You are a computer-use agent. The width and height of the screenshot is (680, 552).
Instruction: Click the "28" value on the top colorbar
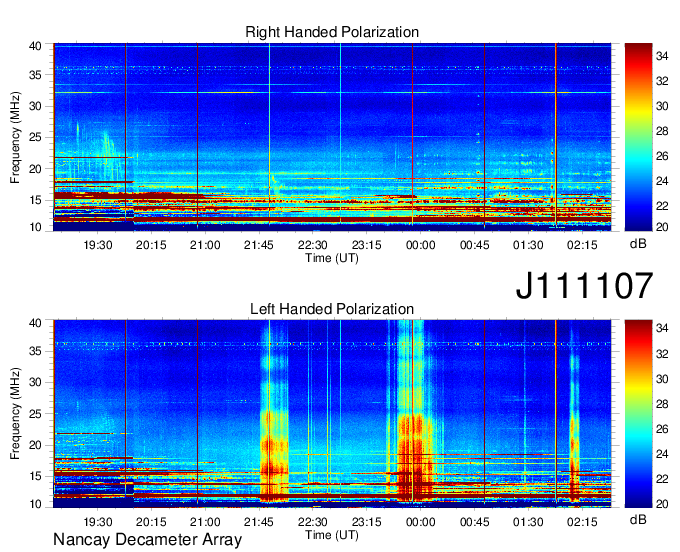point(662,131)
